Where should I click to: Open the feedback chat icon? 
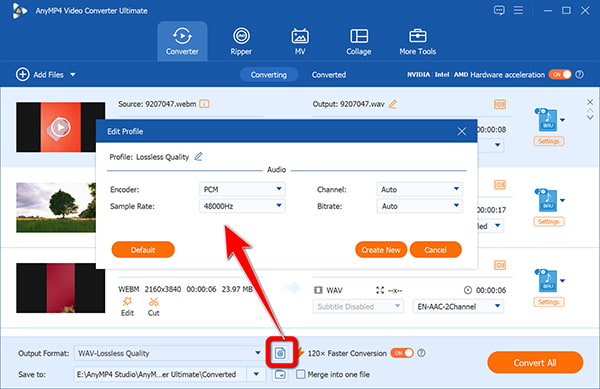[499, 10]
